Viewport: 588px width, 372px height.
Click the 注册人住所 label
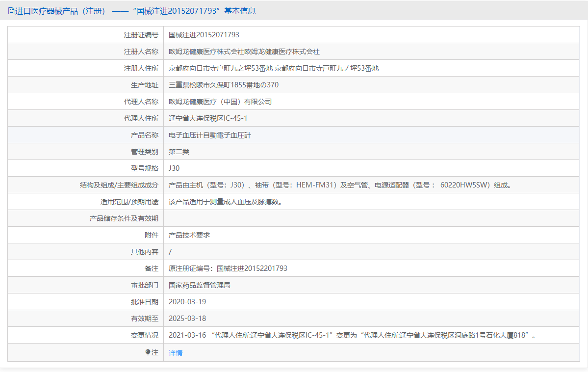click(x=141, y=68)
